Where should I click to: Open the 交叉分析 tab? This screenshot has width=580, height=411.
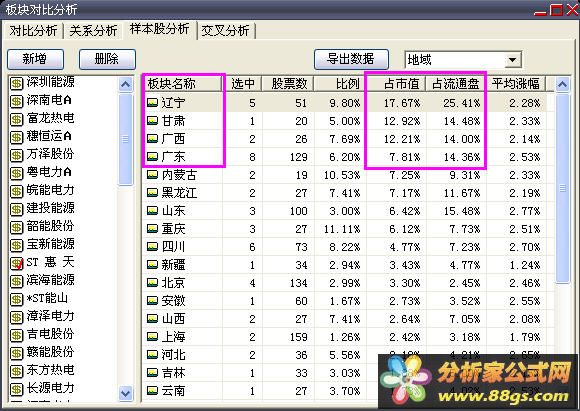[226, 31]
